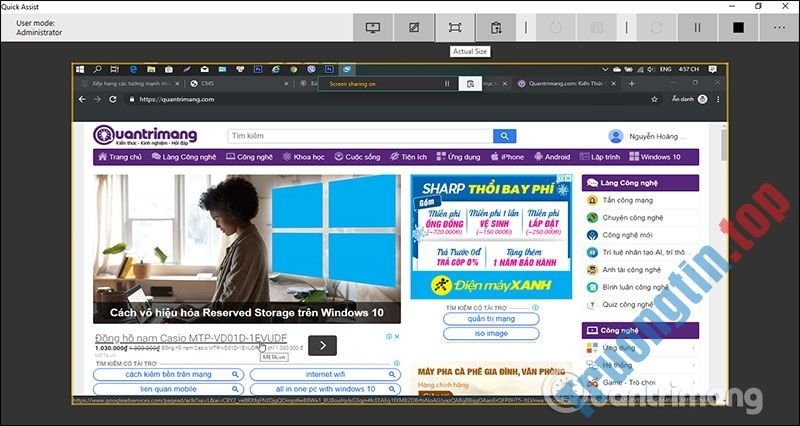This screenshot has width=800, height=426.
Task: Open the Ứng dụng menu item in navbar
Action: (458, 157)
